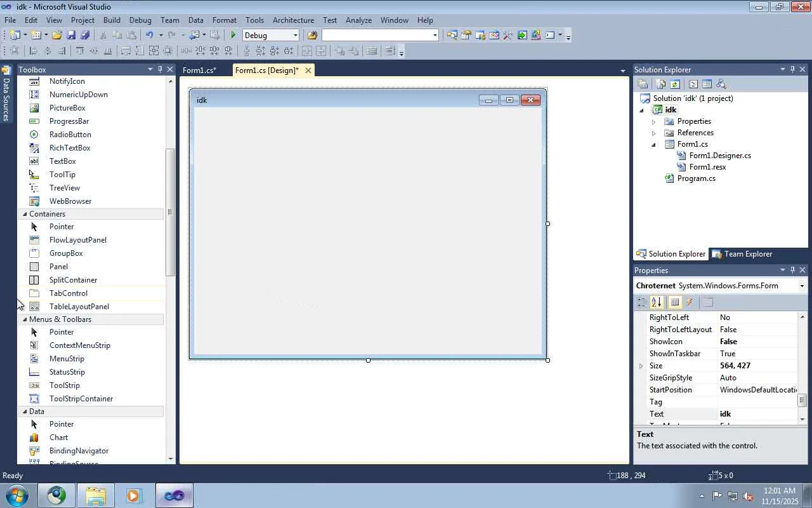This screenshot has width=812, height=508.
Task: Click the Start Page green arrow toolbar icon
Action: pyautogui.click(x=522, y=36)
